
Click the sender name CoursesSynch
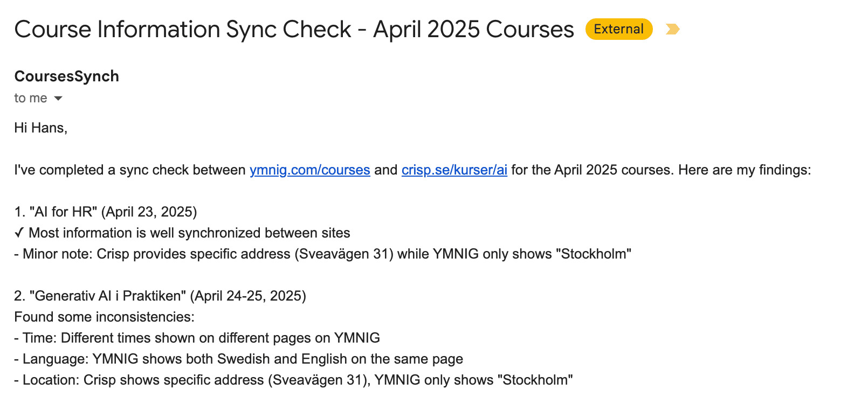point(66,76)
